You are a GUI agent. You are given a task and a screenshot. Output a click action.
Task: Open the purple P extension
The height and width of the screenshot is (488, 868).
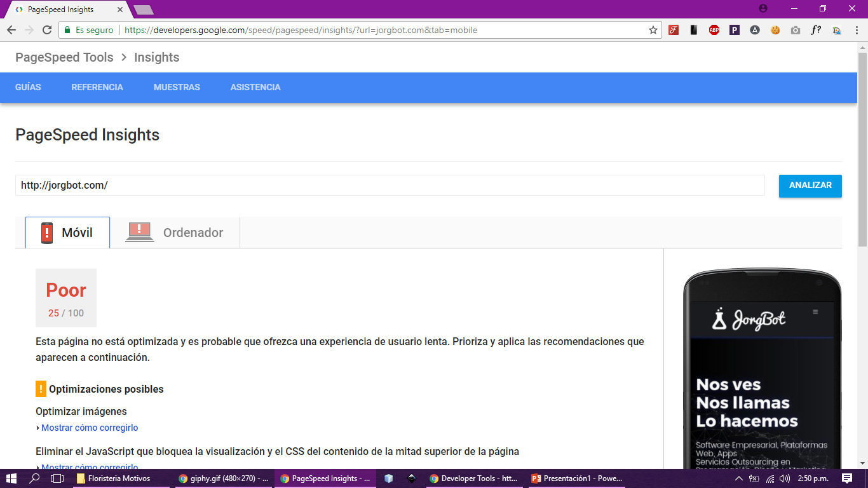[735, 30]
